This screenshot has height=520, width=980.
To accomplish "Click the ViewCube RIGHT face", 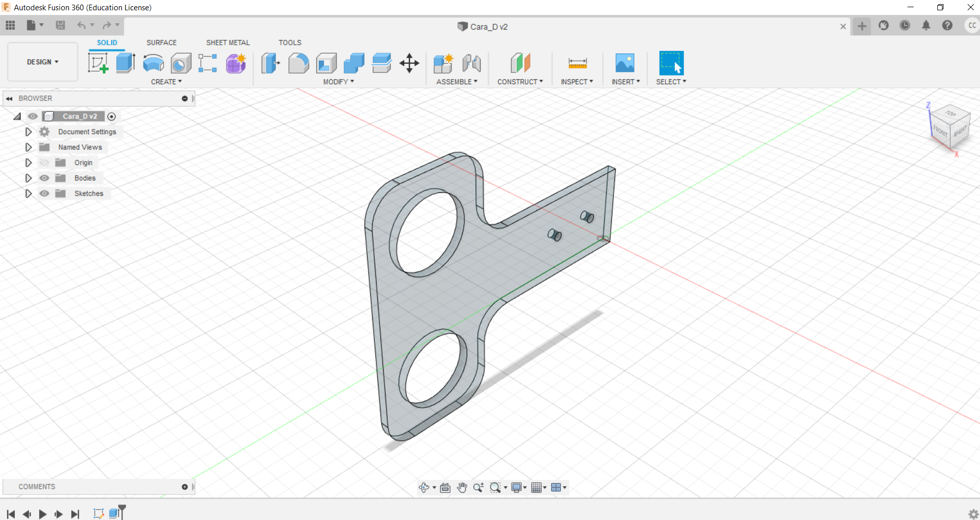I will [959, 132].
